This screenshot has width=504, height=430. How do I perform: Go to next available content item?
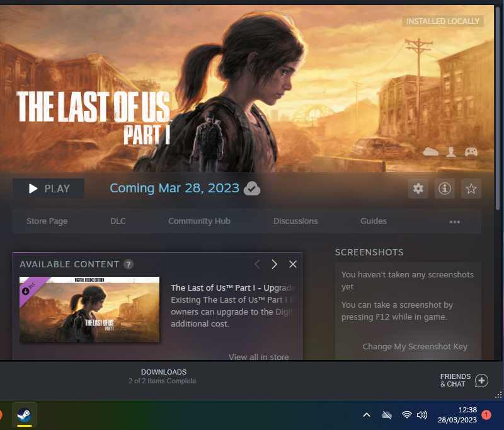click(x=274, y=264)
